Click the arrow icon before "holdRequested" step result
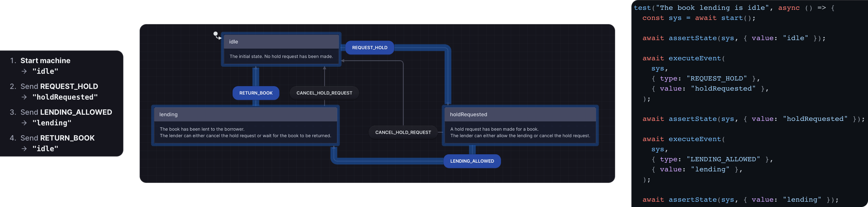Image resolution: width=868 pixels, height=207 pixels. (24, 97)
